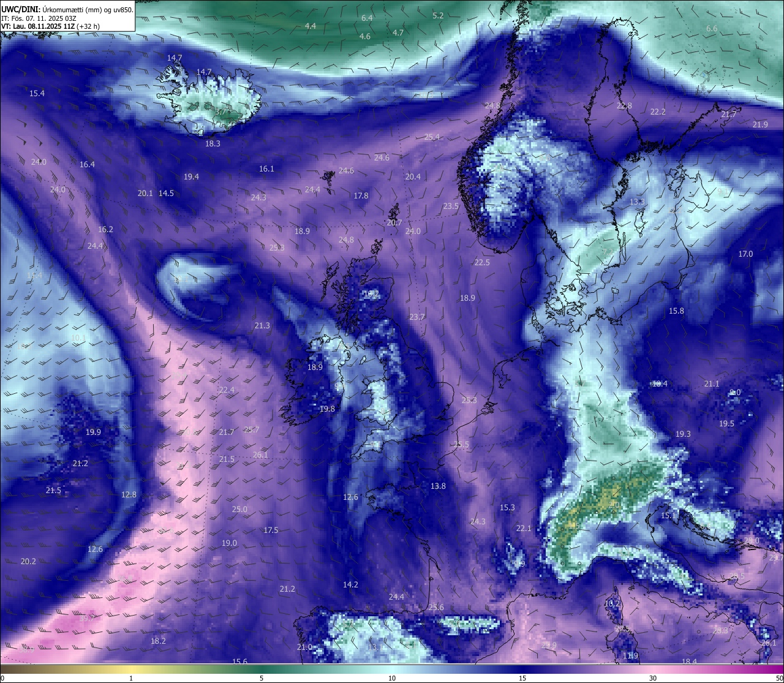Click the 21.3 map value
Screen dimensions: 784x683
(x=262, y=326)
